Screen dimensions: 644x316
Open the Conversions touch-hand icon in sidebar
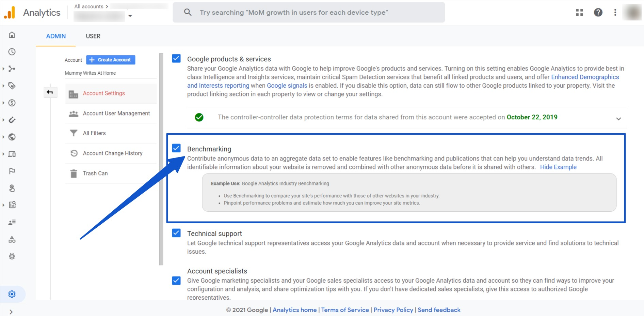point(12,188)
